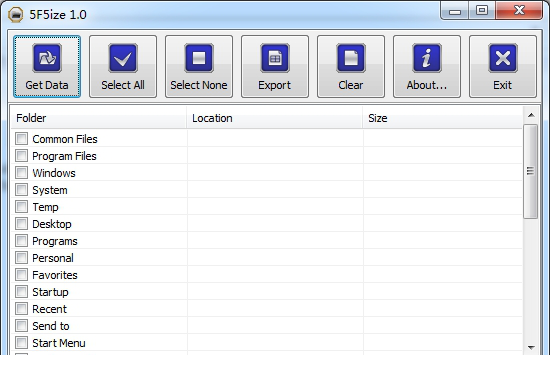Click the vertical scrollbar thumb
The height and width of the screenshot is (369, 550).
[530, 171]
